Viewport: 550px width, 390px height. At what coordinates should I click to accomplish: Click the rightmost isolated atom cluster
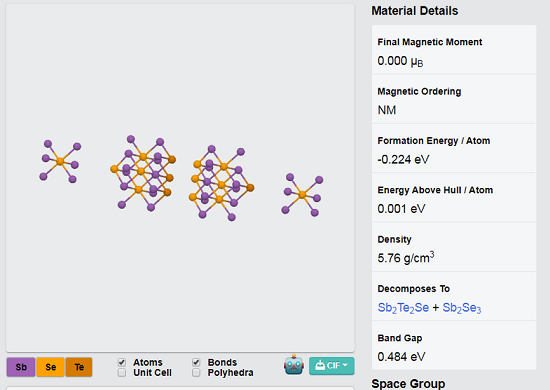pyautogui.click(x=302, y=195)
